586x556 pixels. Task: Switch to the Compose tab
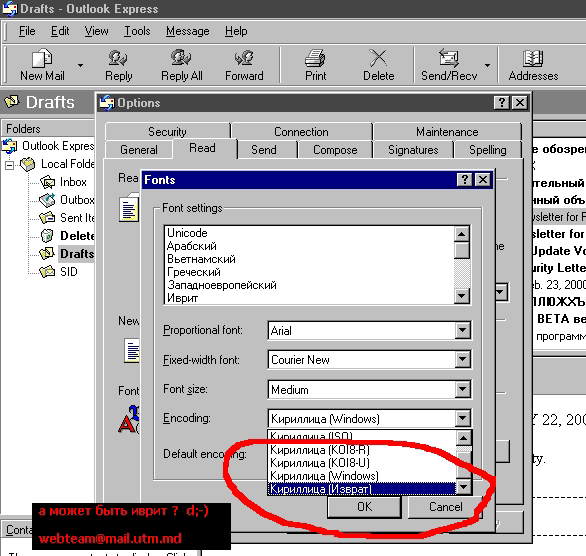tap(335, 150)
